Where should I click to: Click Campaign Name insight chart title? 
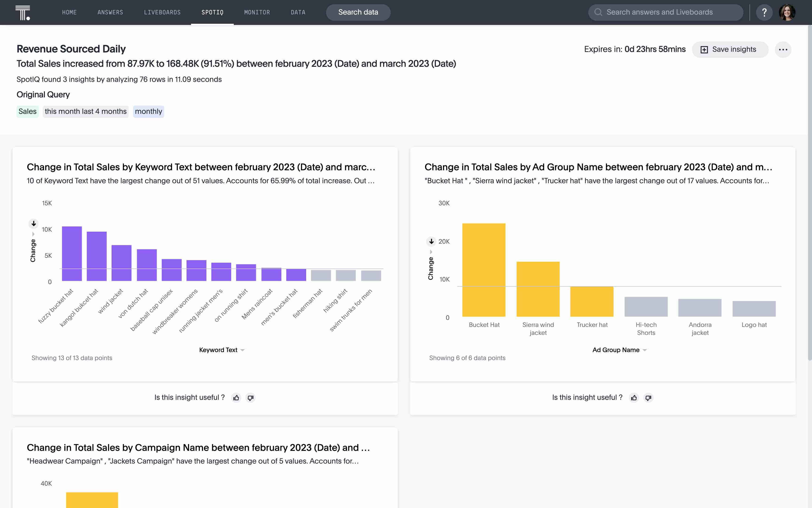point(198,448)
